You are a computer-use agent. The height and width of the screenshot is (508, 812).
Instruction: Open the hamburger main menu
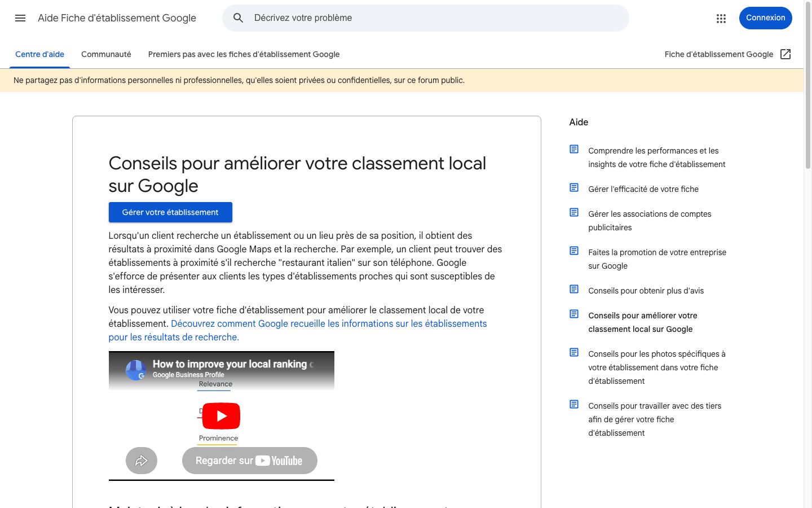20,18
